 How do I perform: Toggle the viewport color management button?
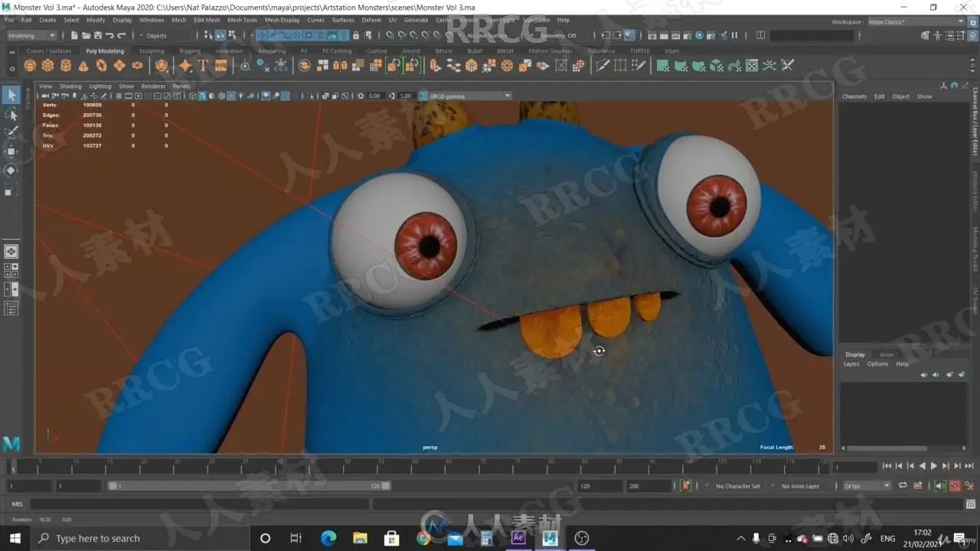point(423,96)
